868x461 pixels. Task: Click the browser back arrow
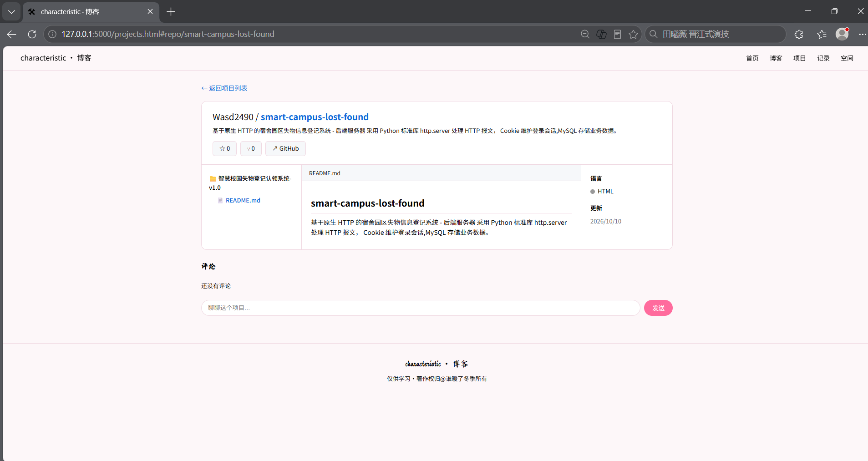coord(12,34)
